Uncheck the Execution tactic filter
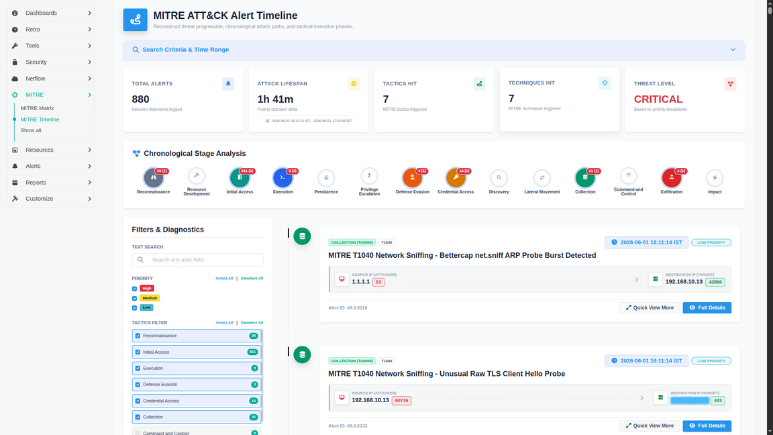Screen dimensions: 773x435 point(138,368)
